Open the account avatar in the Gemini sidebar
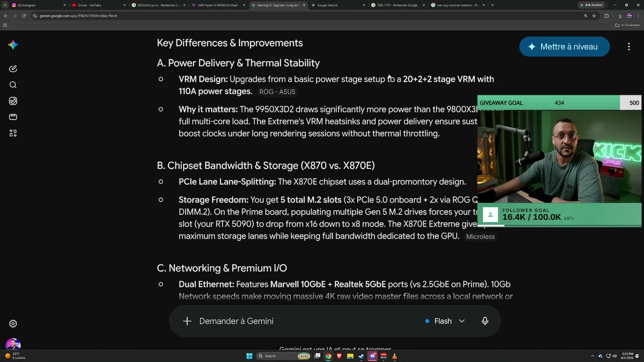Screen dimensions: 644x362 13,345
